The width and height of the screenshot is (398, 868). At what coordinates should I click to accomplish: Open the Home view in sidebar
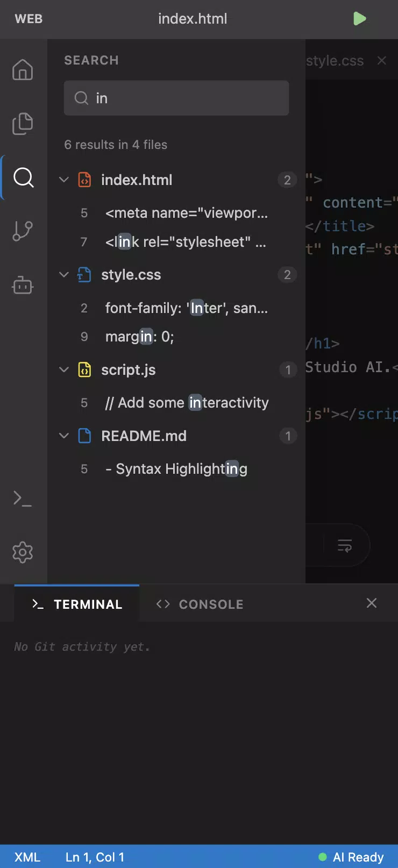(23, 70)
